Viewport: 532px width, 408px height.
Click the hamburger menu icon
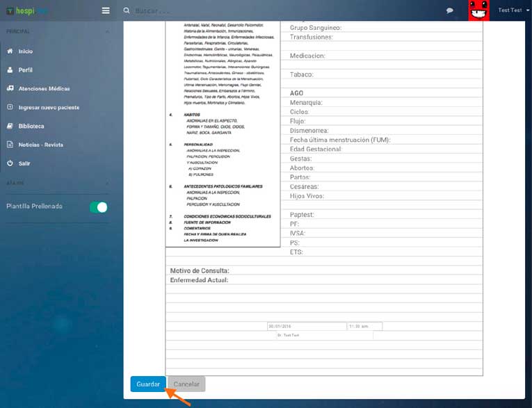click(x=105, y=10)
